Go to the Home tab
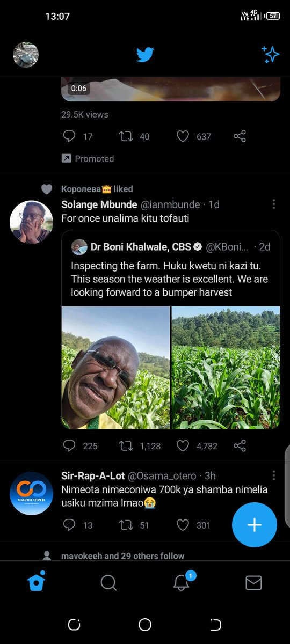This screenshot has width=290, height=644. [x=36, y=582]
